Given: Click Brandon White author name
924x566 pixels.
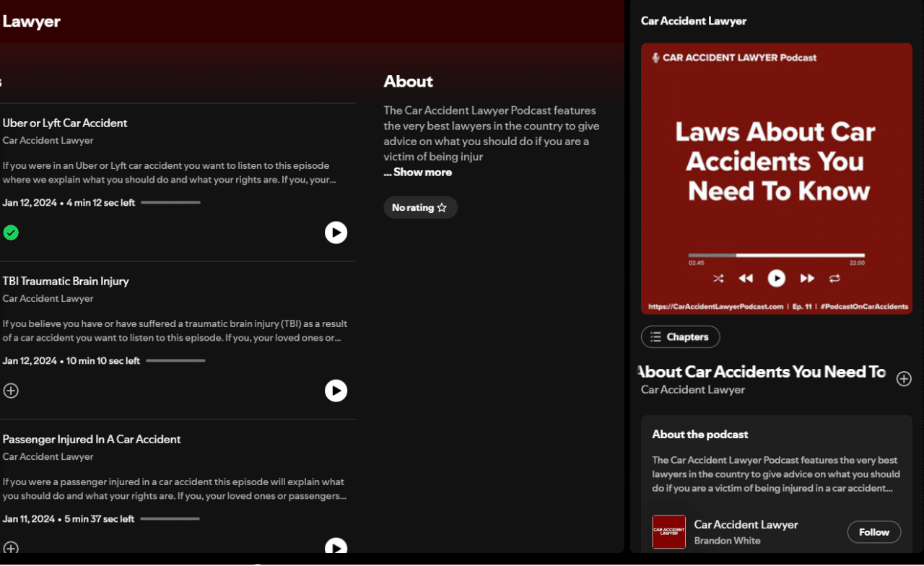Looking at the screenshot, I should tap(727, 541).
